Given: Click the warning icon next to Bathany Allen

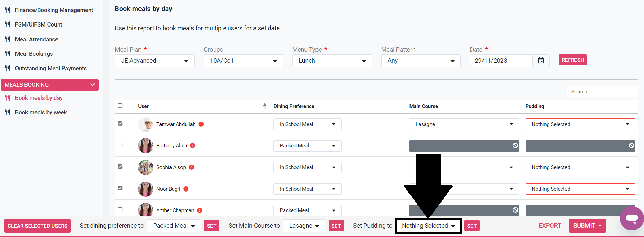Looking at the screenshot, I should pos(193,146).
